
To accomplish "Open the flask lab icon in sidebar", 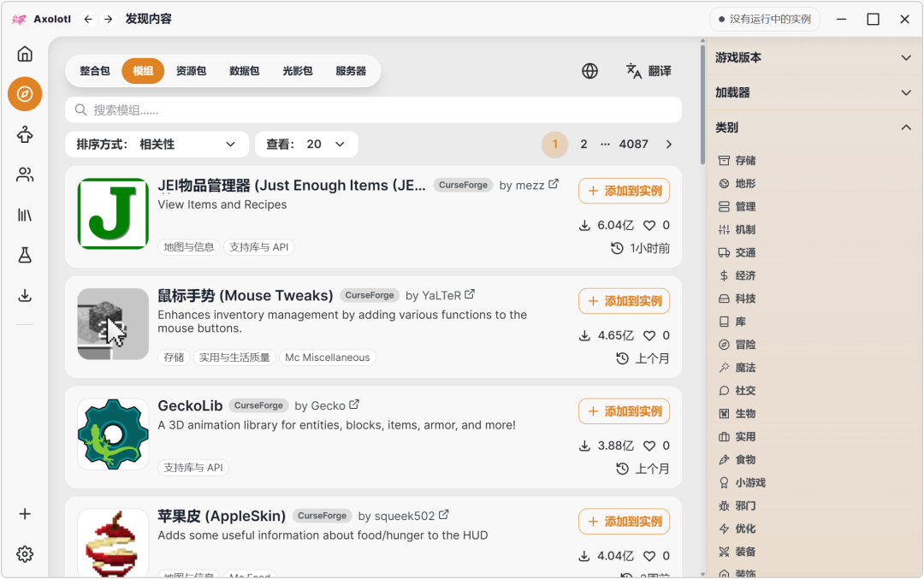I will click(25, 255).
